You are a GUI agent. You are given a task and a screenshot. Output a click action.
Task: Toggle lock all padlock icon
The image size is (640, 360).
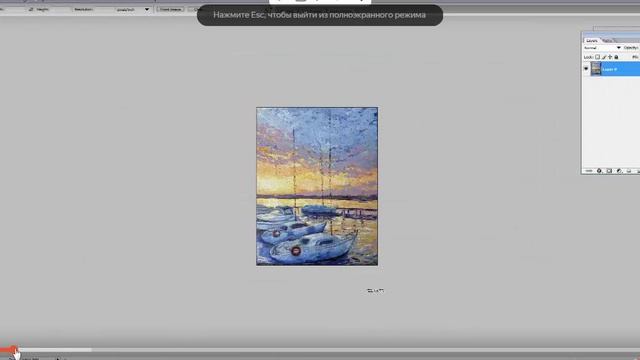click(616, 57)
